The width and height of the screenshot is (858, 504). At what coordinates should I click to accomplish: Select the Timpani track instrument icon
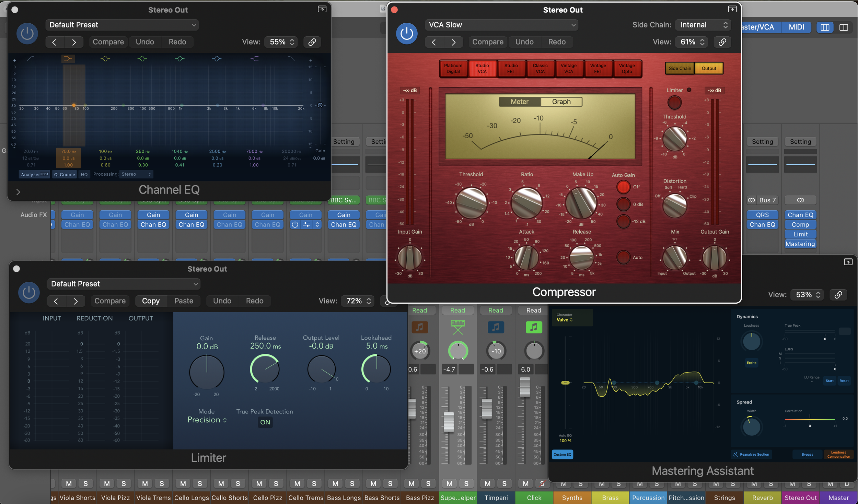coord(496,327)
